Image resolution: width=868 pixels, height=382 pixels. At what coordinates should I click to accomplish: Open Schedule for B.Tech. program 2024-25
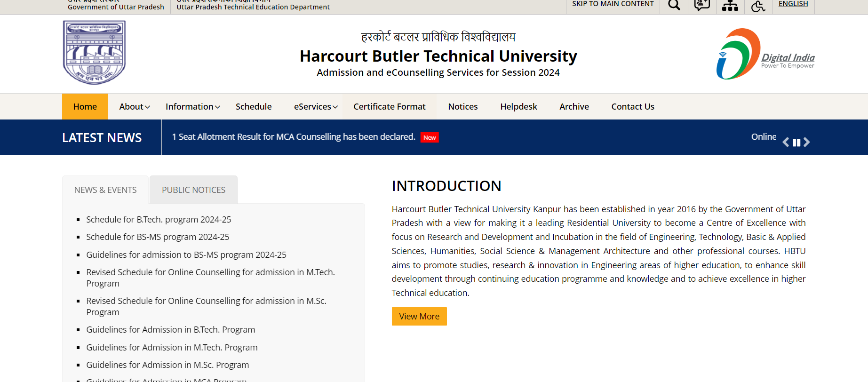(x=159, y=219)
